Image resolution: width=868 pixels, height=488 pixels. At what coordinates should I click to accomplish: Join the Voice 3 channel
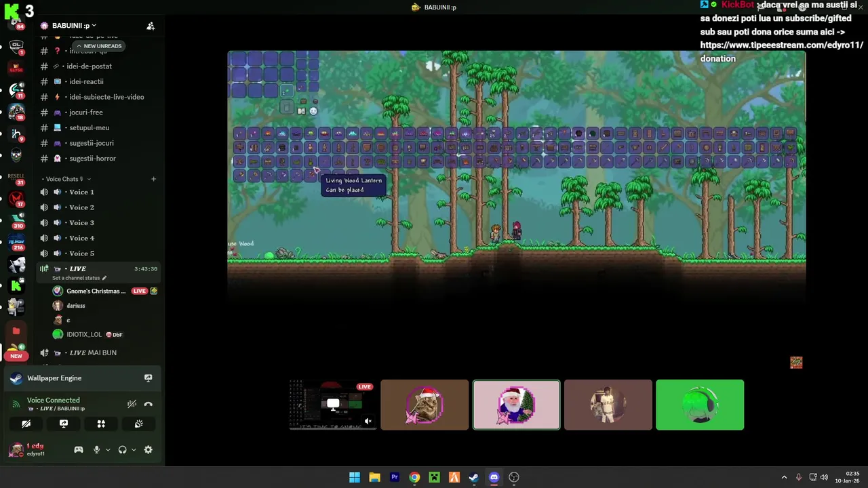pyautogui.click(x=98, y=223)
